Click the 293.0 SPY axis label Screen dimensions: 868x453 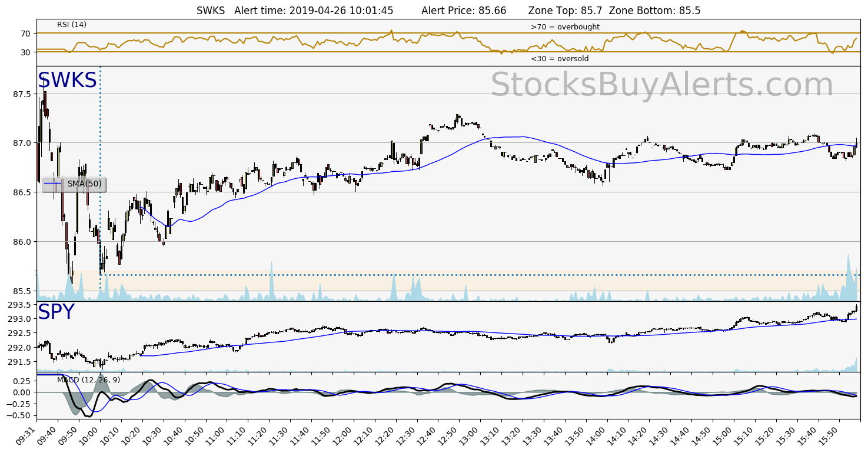point(19,319)
